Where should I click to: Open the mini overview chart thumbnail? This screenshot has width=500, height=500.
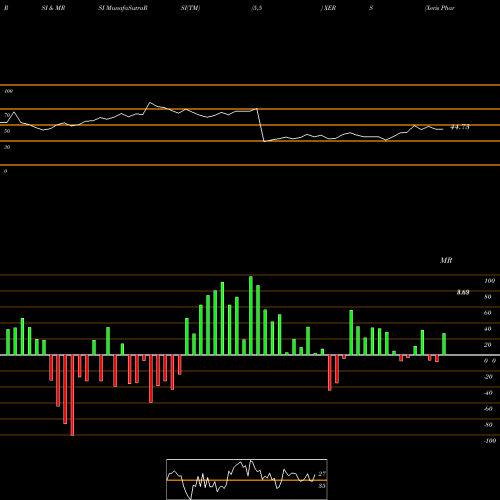(x=247, y=479)
